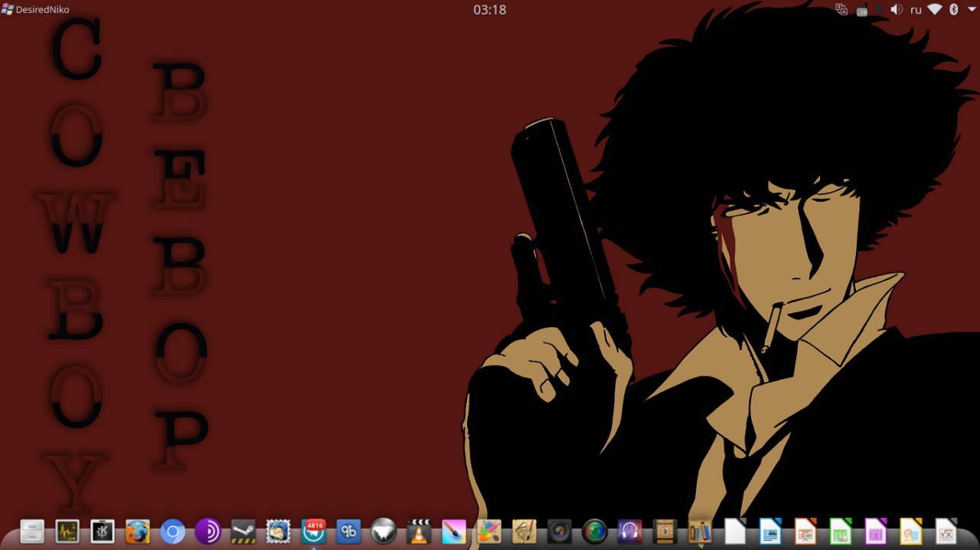Open LibreOffice Writer
980x550 pixels.
770,531
